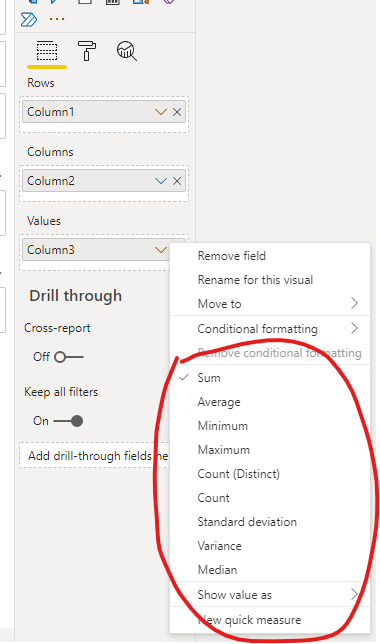Click Remove conditional formatting entry
380x644 pixels.
click(x=270, y=353)
